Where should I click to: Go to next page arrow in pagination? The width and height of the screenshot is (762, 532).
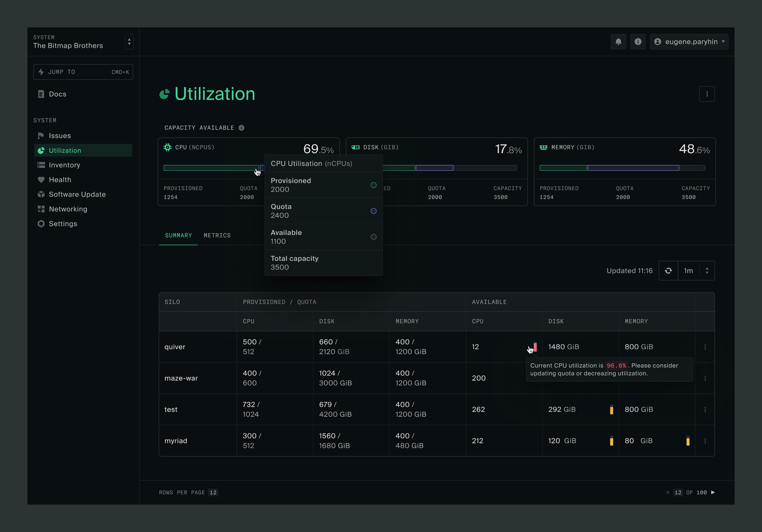713,492
